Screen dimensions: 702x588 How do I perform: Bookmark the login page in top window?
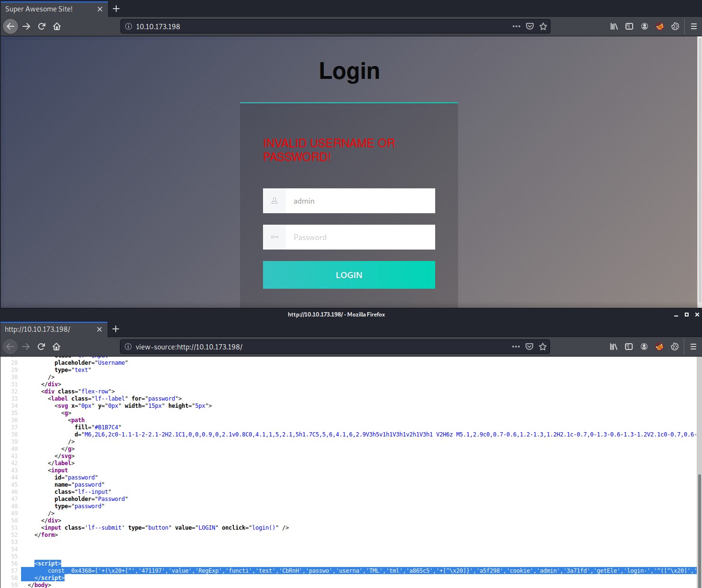click(543, 26)
